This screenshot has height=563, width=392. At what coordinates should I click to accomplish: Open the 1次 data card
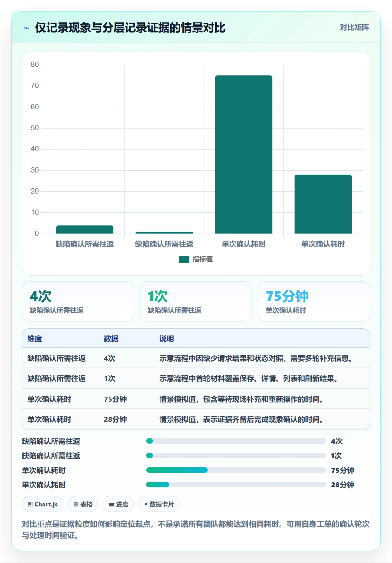pos(196,301)
